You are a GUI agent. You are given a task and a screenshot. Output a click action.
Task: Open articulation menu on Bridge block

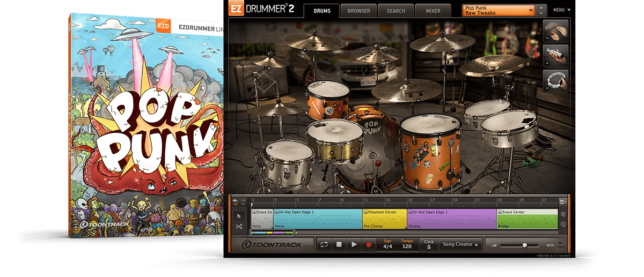click(x=500, y=212)
